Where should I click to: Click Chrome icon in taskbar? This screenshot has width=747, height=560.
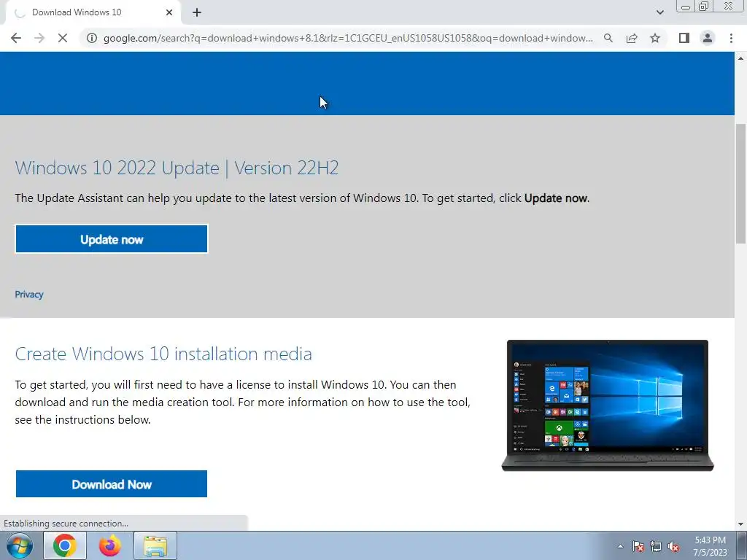click(x=65, y=545)
